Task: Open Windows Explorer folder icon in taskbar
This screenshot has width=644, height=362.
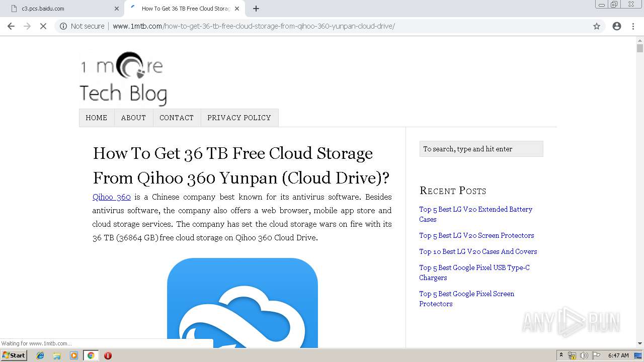Action: [x=57, y=355]
